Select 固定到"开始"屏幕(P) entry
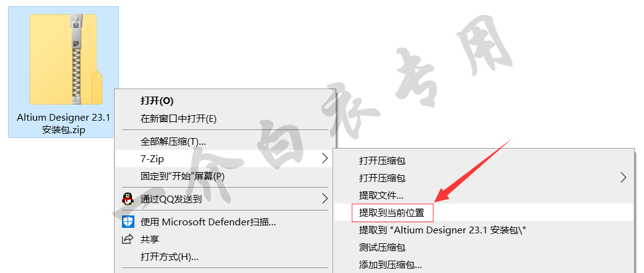Viewport: 644px width, 273px height. point(183,176)
